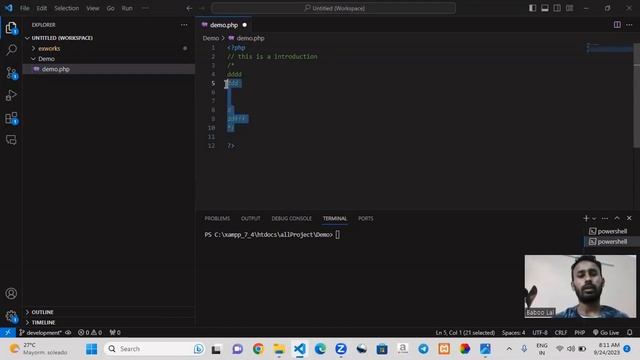640x360 pixels.
Task: Open the Selection menu
Action: (x=67, y=8)
